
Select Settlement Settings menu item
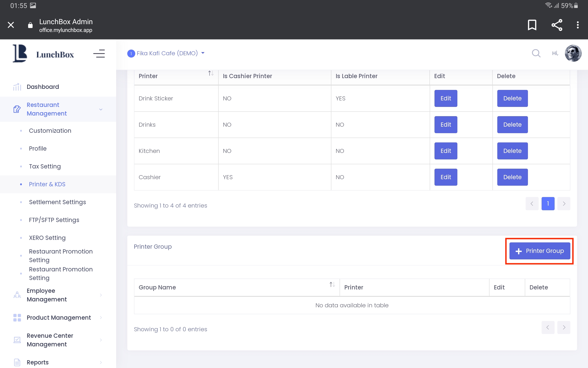57,202
